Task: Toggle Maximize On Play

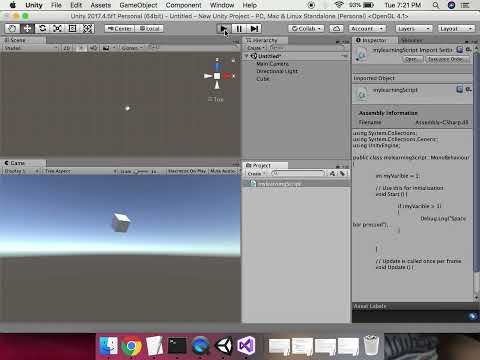Action: point(187,171)
